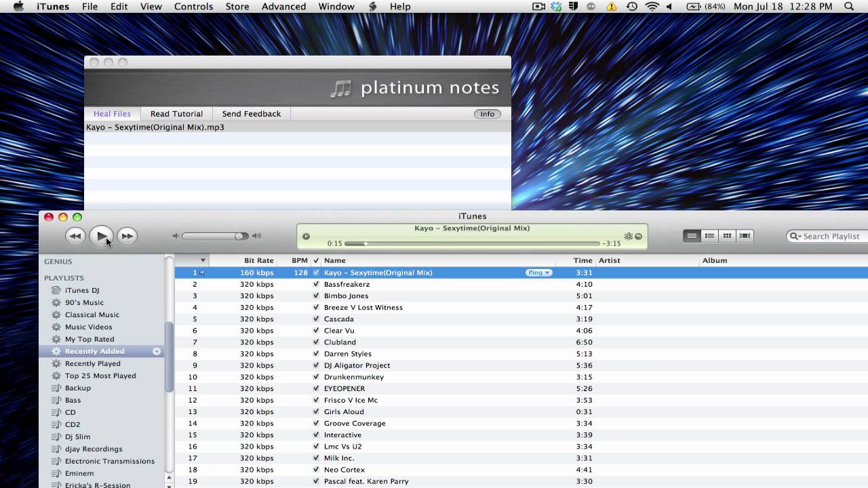Click the track number column sort arrow
Screen dimensions: 868x488
[x=203, y=260]
